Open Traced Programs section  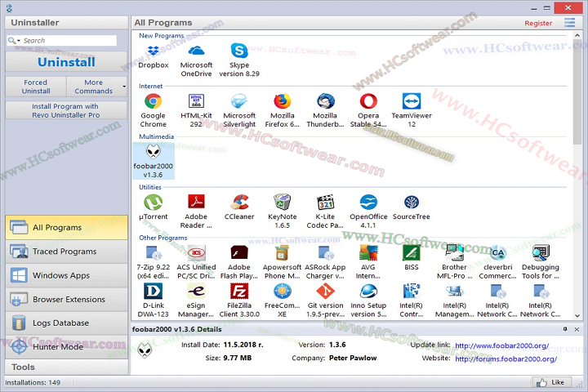[x=66, y=252]
